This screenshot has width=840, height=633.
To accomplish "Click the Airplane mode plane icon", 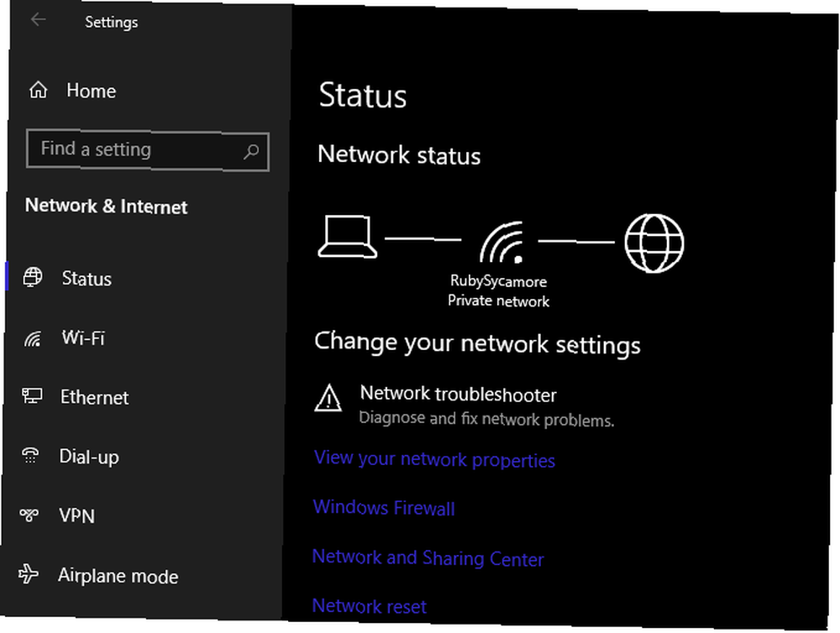I will tap(28, 573).
